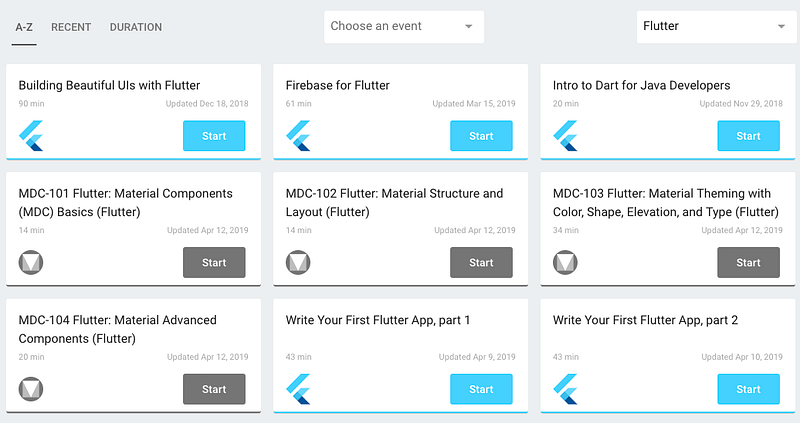The width and height of the screenshot is (800, 423).
Task: Start Write Your First Flutter App part 2
Action: (748, 389)
